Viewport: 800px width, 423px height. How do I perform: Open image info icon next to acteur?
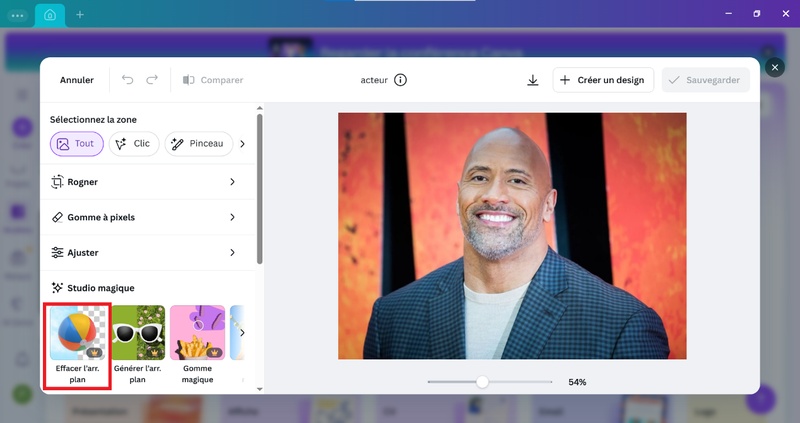pos(401,80)
